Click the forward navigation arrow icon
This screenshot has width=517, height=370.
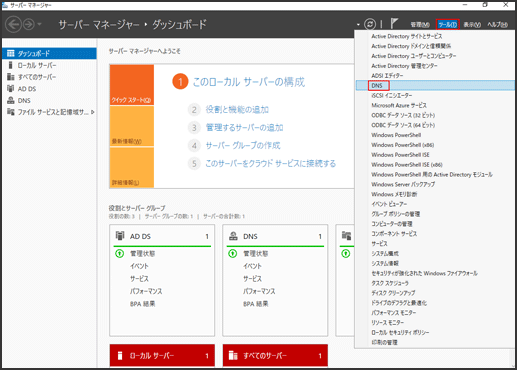tap(29, 25)
